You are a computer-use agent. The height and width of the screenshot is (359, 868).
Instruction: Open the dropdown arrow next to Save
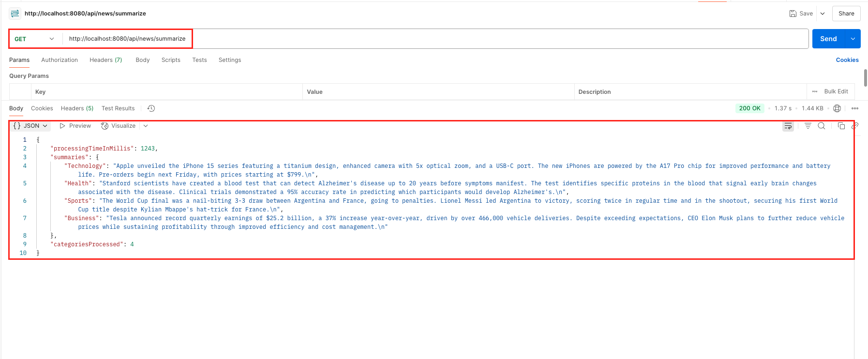(823, 14)
